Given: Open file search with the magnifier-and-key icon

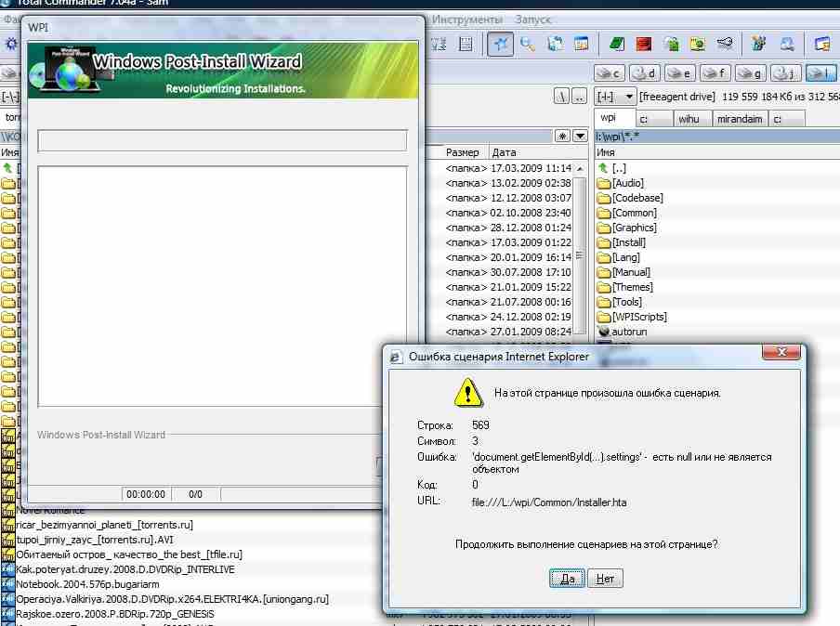Looking at the screenshot, I should click(528, 44).
